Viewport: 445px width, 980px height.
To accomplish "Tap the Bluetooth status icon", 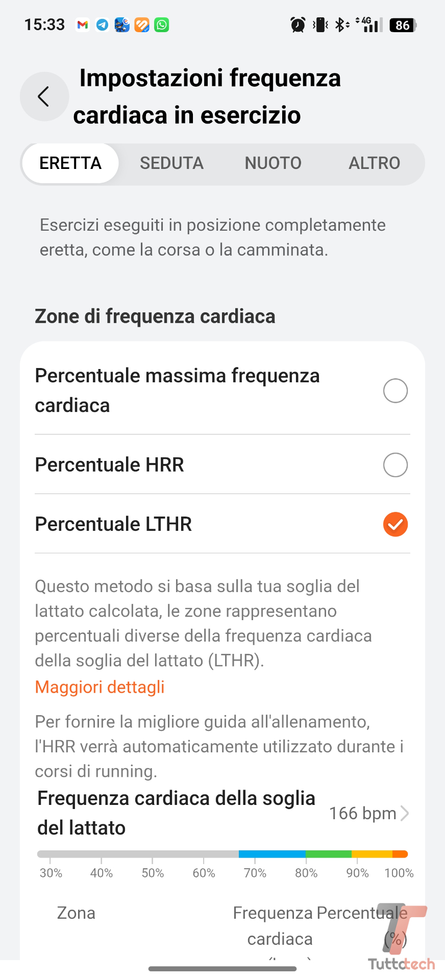I will 340,24.
